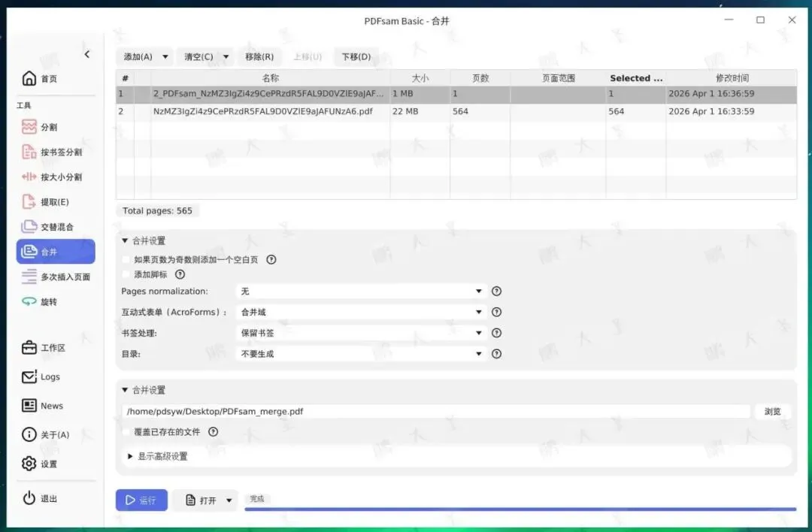The image size is (812, 532).
Task: Enable 如果页数为奇数则添加一个空白页 checkbox
Action: pyautogui.click(x=126, y=259)
